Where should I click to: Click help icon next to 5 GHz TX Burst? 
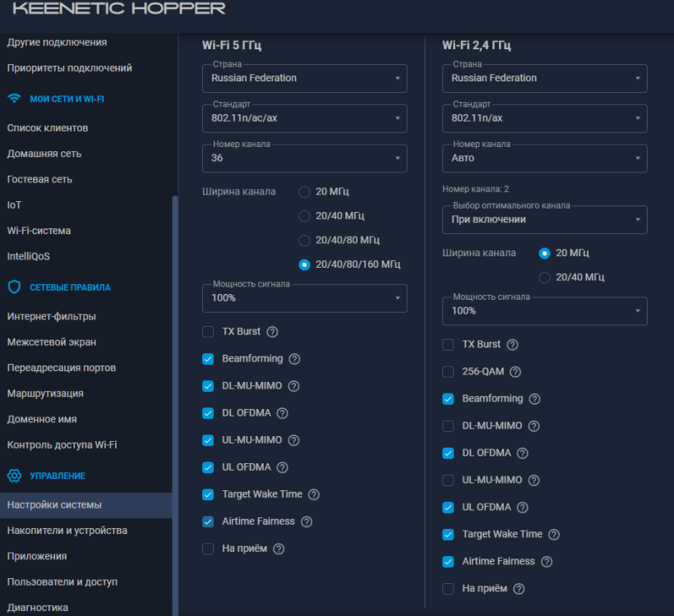click(x=273, y=332)
